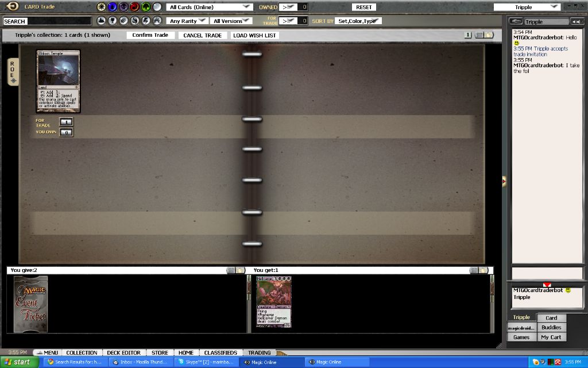588x368 pixels.
Task: Click the ROE set tab icon
Action: 13,72
